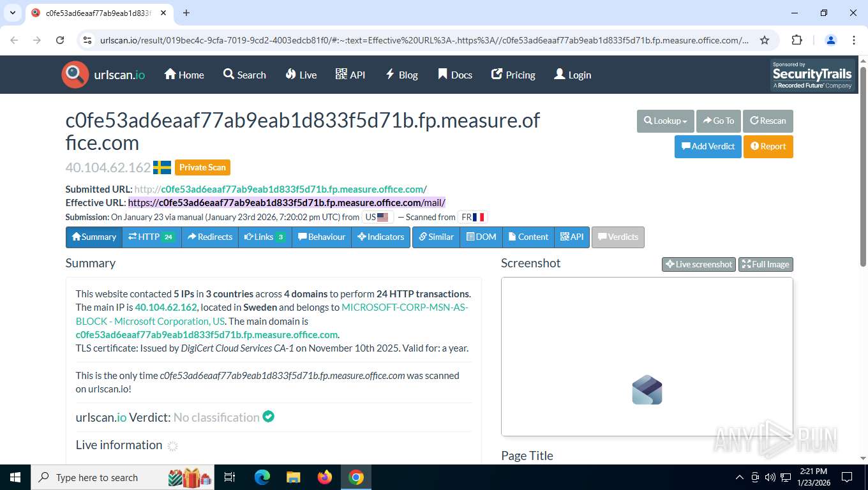Open the Chrome three-dot menu
This screenshot has width=868, height=490.
pyautogui.click(x=854, y=40)
